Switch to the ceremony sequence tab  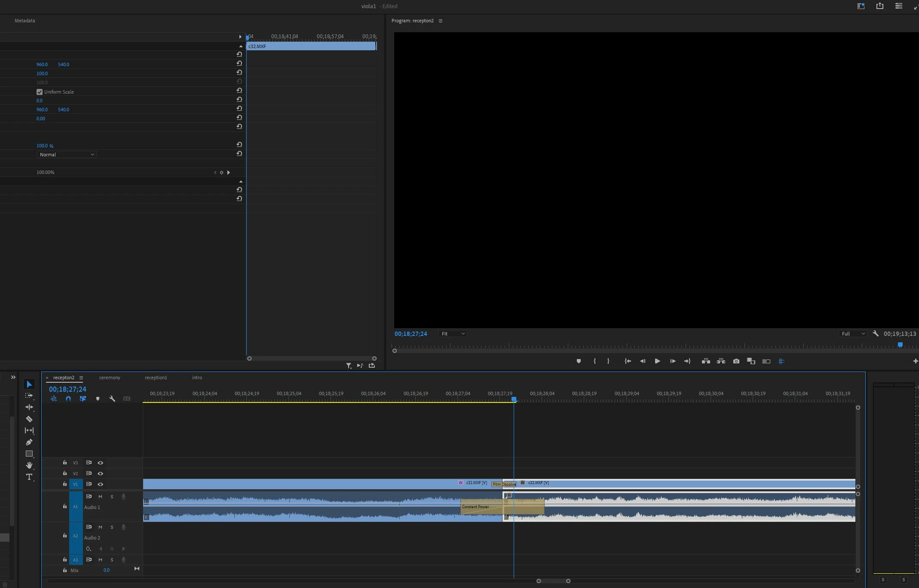(x=110, y=378)
